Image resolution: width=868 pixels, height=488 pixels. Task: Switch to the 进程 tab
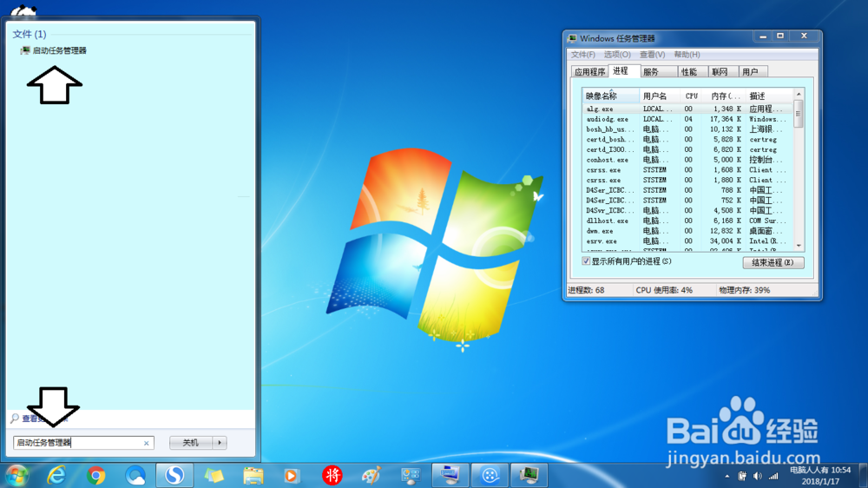[624, 71]
